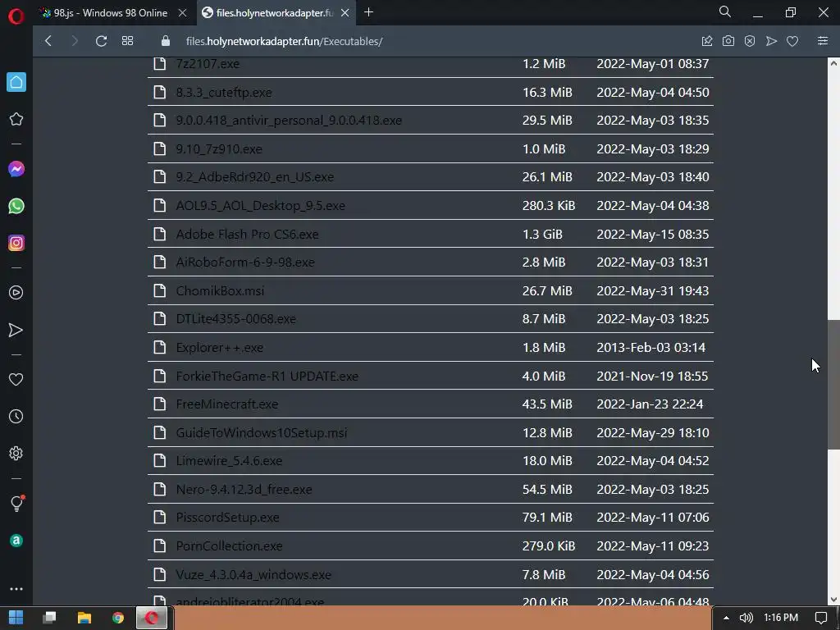Open My Flow in the sidebar

[16, 330]
